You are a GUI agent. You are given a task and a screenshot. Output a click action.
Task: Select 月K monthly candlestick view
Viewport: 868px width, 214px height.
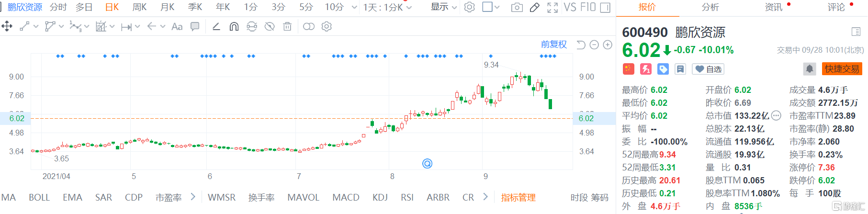coord(167,7)
